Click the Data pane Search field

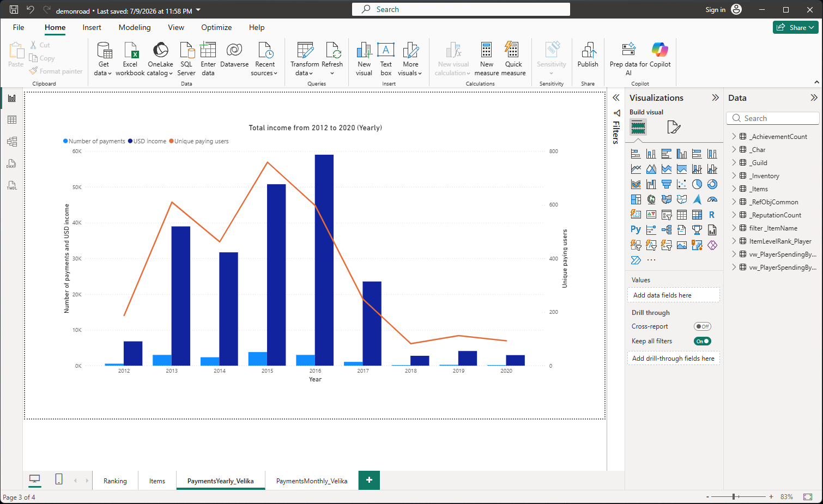point(773,118)
